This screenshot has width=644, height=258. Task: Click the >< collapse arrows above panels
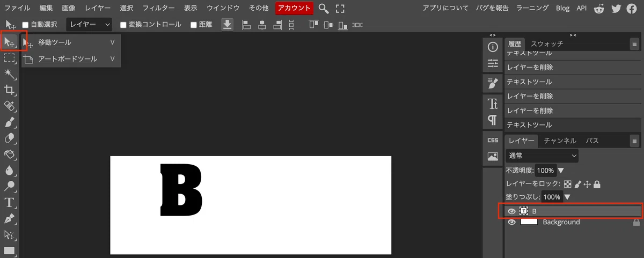tap(573, 35)
